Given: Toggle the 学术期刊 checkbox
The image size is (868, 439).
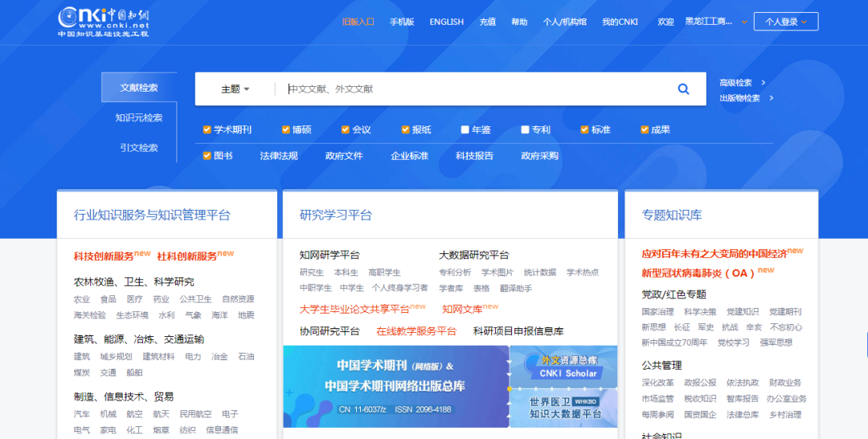Looking at the screenshot, I should (x=207, y=129).
